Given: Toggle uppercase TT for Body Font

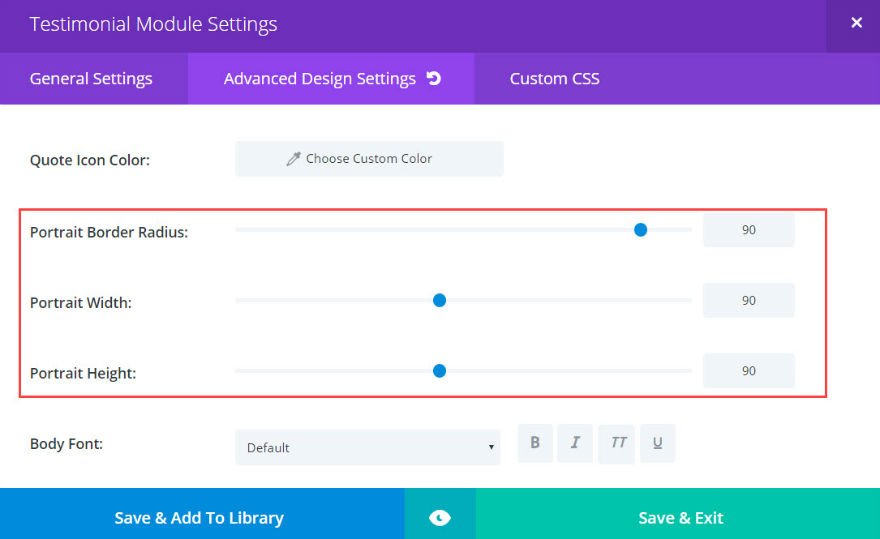Looking at the screenshot, I should [618, 443].
